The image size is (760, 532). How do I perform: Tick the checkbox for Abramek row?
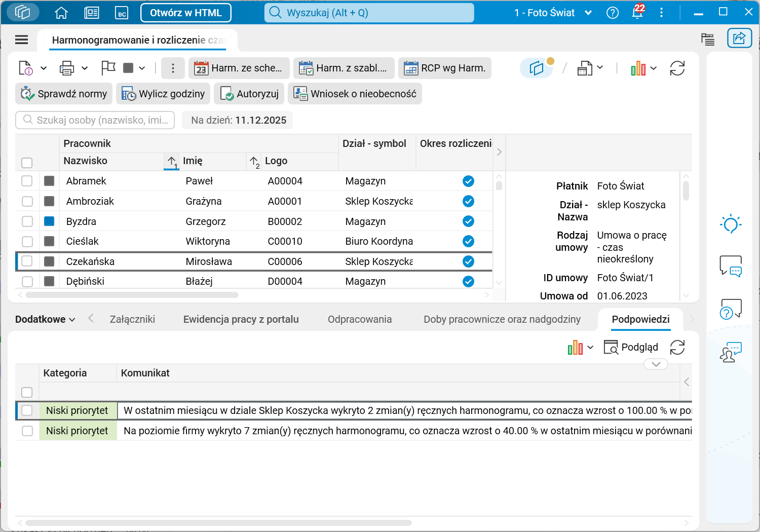[x=27, y=181]
